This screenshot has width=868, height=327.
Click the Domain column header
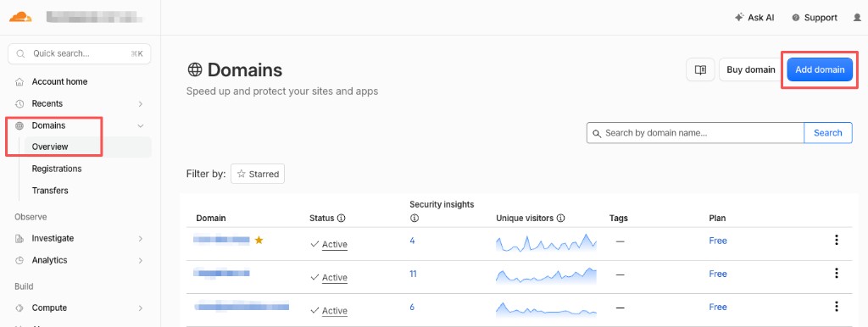[x=211, y=218]
